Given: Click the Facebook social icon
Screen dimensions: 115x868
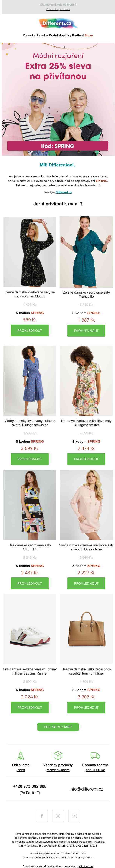Looking at the screenshot, I should point(42,815).
